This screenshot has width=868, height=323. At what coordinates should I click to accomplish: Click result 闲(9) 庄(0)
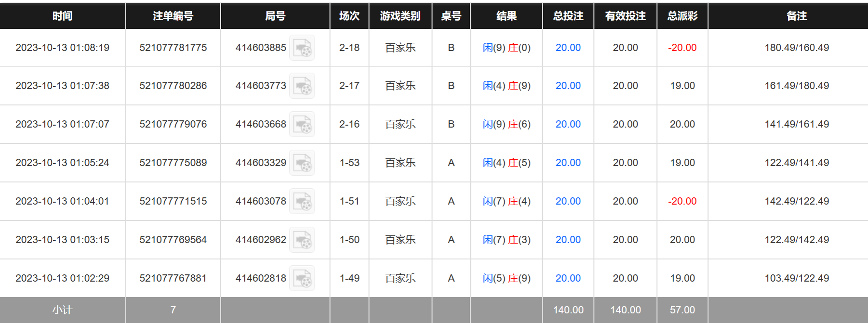507,48
